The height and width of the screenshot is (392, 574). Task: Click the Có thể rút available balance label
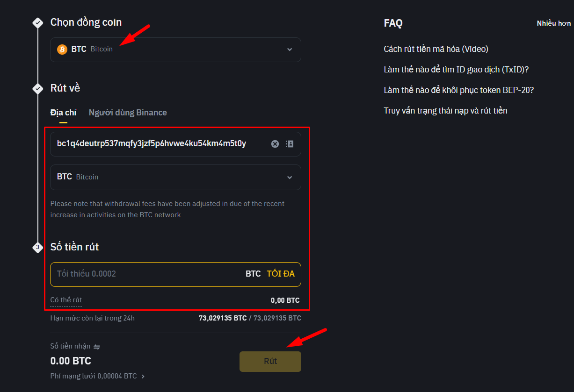click(x=66, y=300)
